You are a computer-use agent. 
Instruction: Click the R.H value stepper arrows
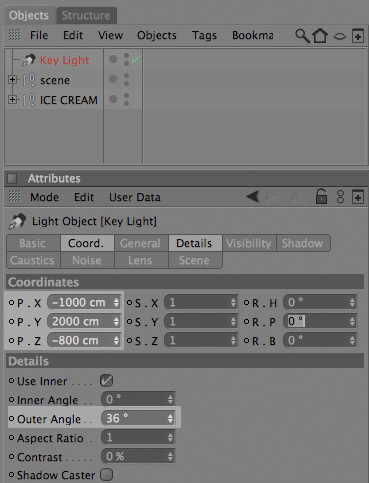[x=352, y=303]
